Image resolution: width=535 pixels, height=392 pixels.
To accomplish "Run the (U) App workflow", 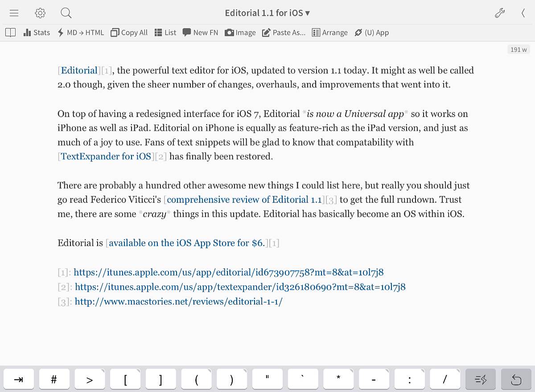I will [x=372, y=32].
